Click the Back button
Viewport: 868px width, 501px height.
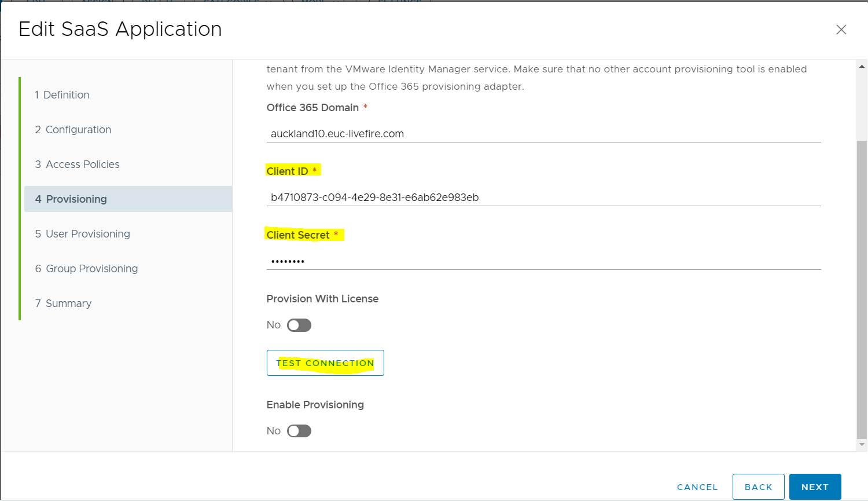pos(758,487)
